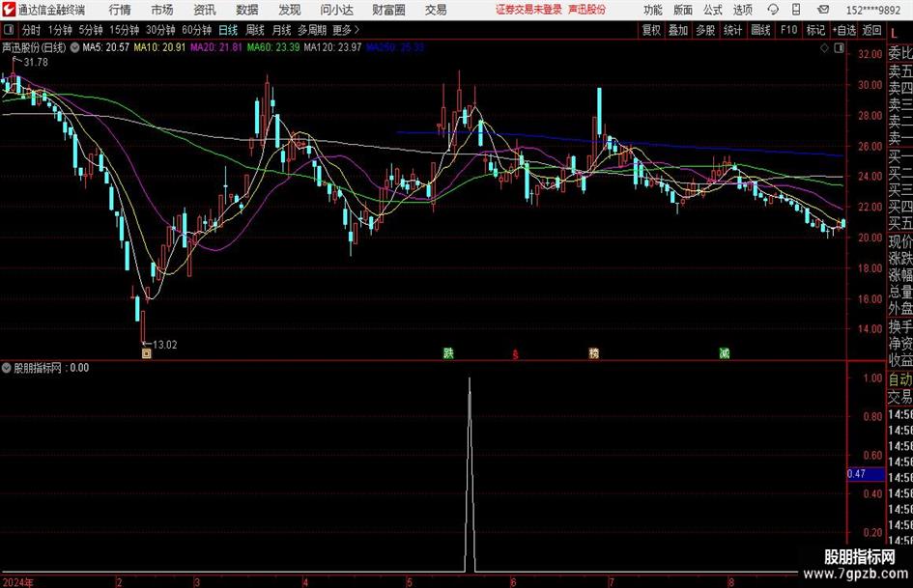Viewport: 913px width, 588px height.
Task: Click the MA10: 20.91 label
Action: click(x=159, y=47)
